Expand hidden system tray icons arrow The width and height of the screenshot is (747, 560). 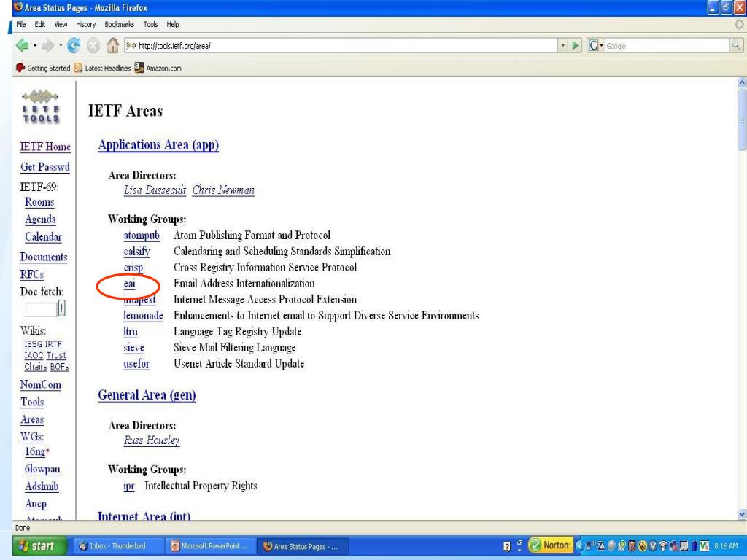click(x=579, y=545)
